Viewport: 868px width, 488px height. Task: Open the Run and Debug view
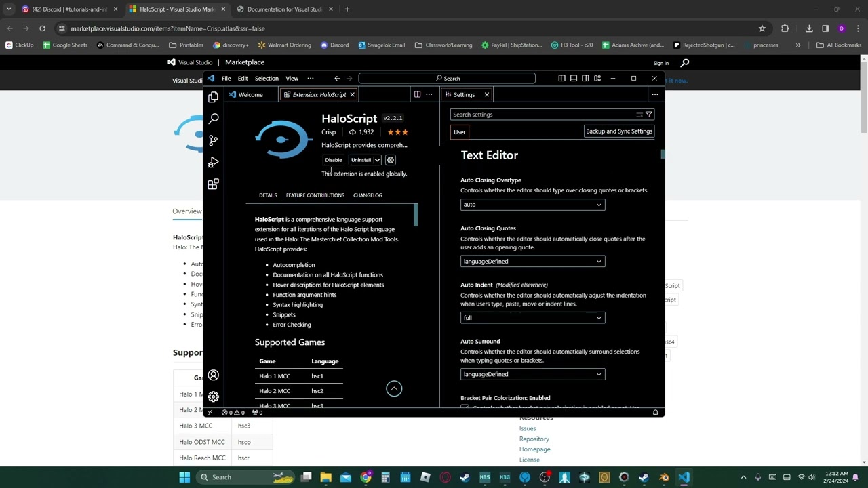tap(213, 162)
